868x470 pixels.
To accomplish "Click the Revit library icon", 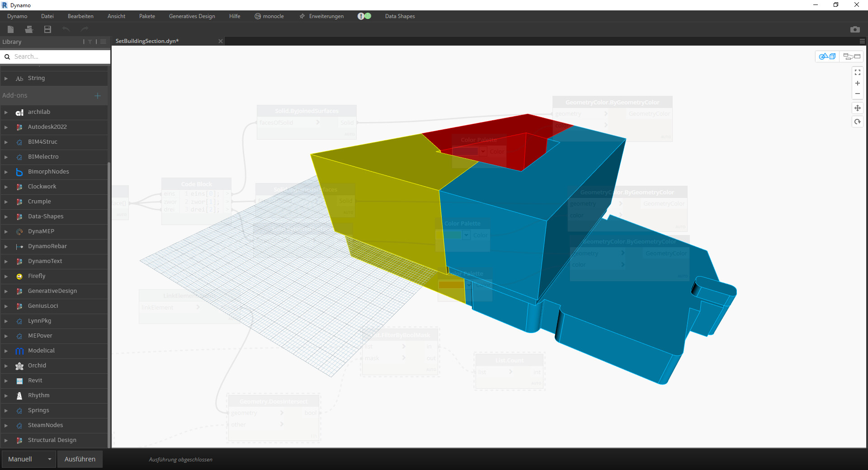I will [19, 381].
